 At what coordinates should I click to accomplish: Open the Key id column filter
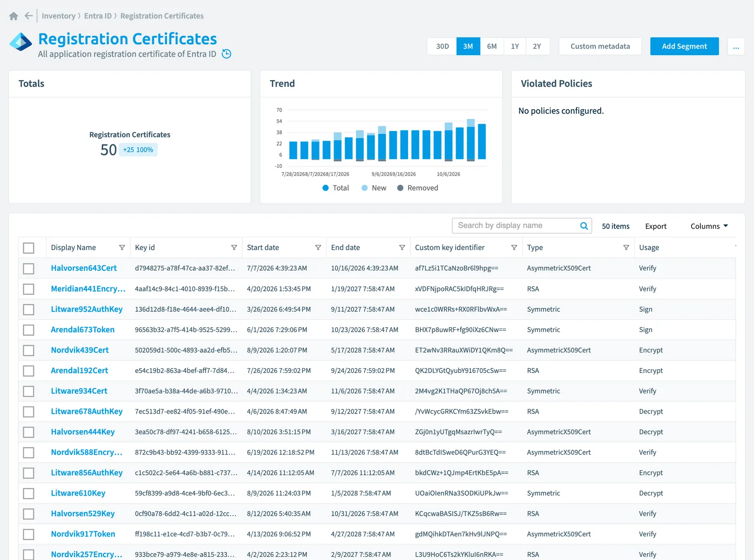click(x=234, y=248)
